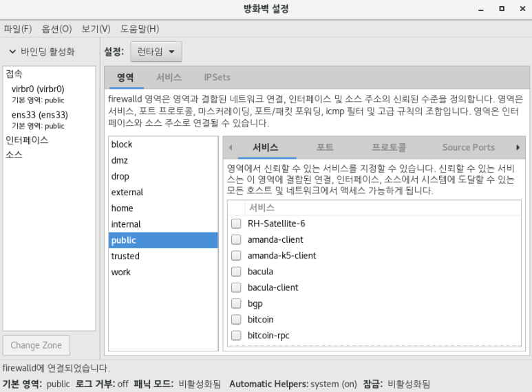532x392 pixels.
Task: Select the dmz zone
Action: click(x=163, y=160)
